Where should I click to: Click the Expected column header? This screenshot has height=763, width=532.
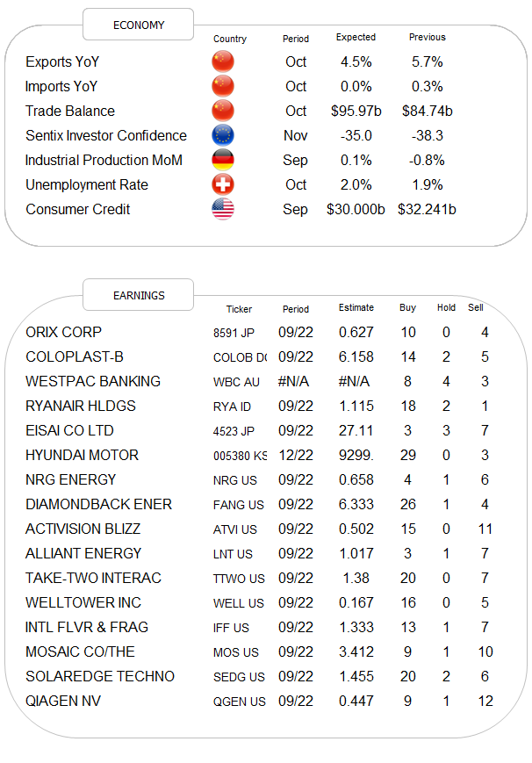(x=356, y=38)
